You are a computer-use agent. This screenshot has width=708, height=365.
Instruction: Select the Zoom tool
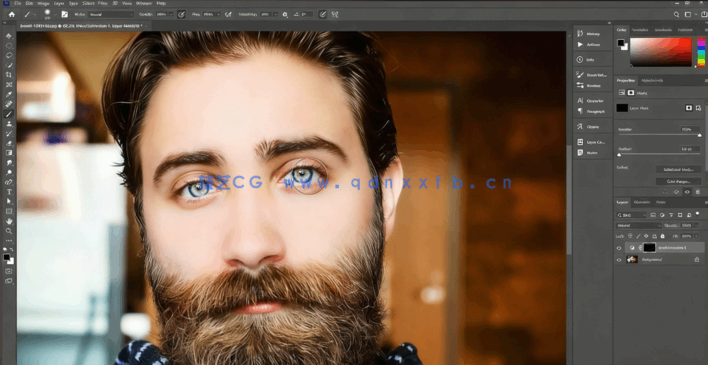[x=9, y=231]
